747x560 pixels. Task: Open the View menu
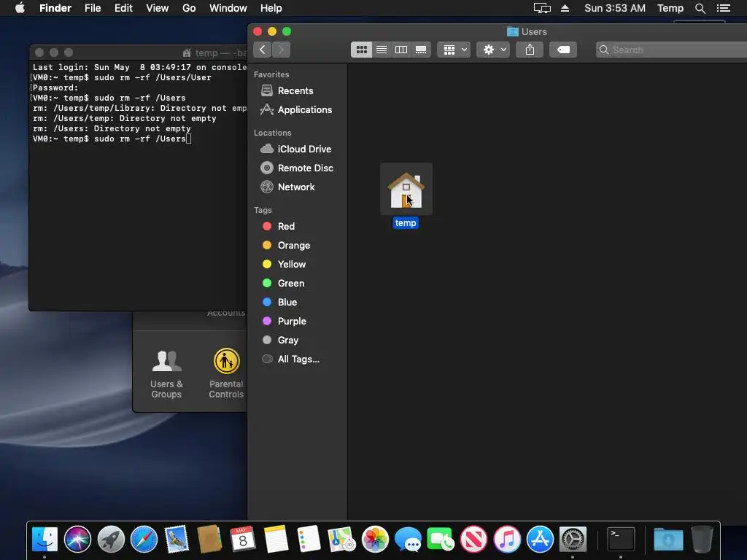pyautogui.click(x=158, y=8)
